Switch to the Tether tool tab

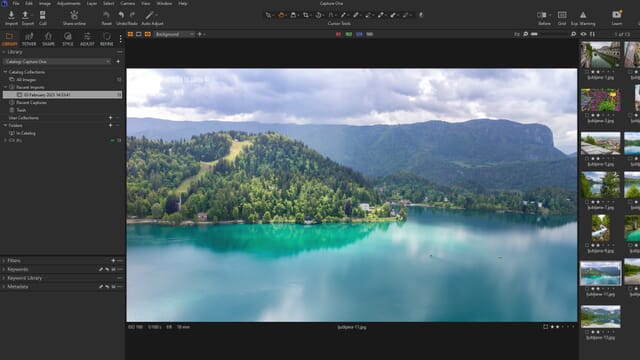29,39
